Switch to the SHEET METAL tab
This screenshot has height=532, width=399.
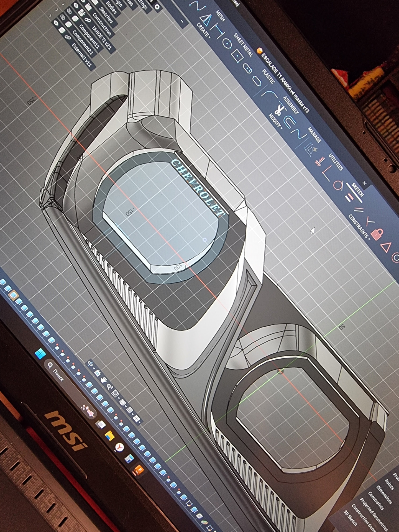(243, 45)
